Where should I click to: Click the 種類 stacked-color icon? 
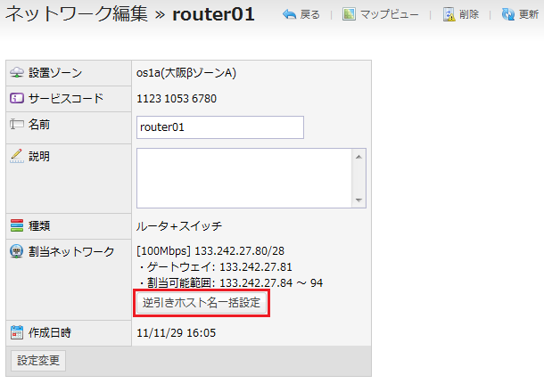(17, 226)
